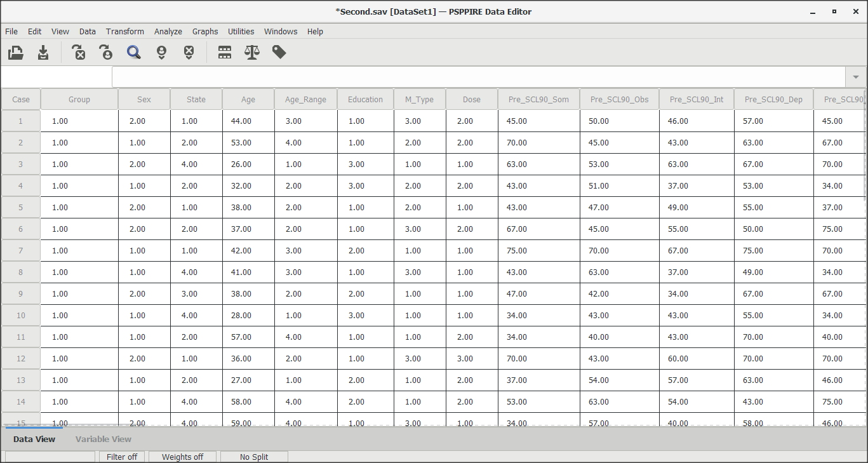Select row header for case 1
This screenshot has width=868, height=463.
(21, 121)
